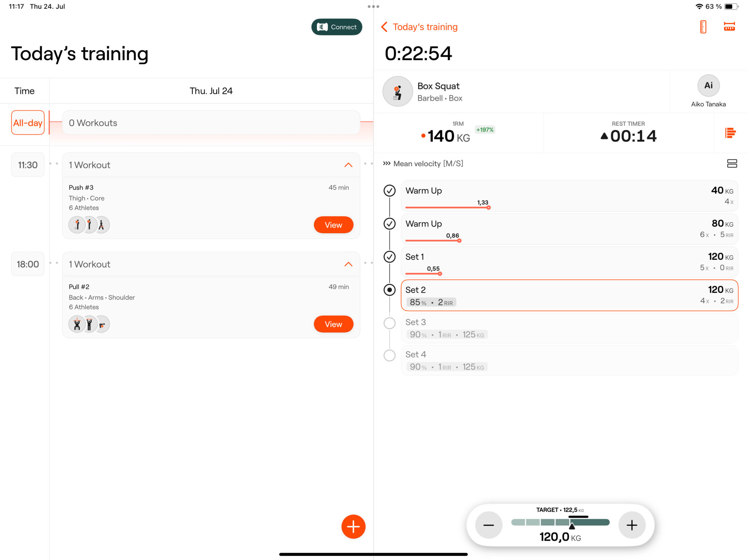Tap the 120,0 KG weight value

pos(560,537)
